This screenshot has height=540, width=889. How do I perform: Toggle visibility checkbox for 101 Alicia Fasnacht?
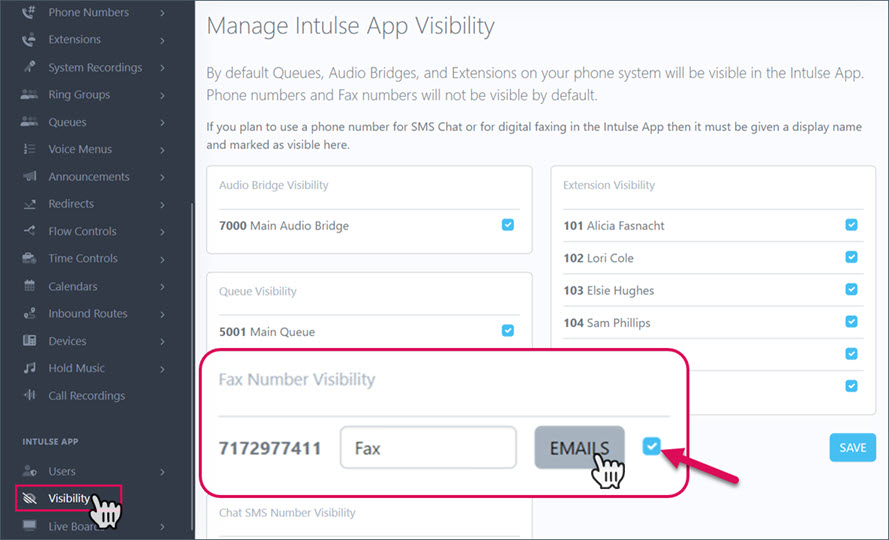pyautogui.click(x=851, y=225)
